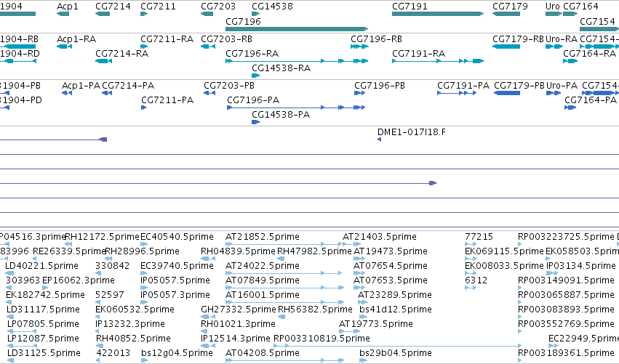Click the long CG7196 gene bar
619x364 pixels.
click(297, 29)
